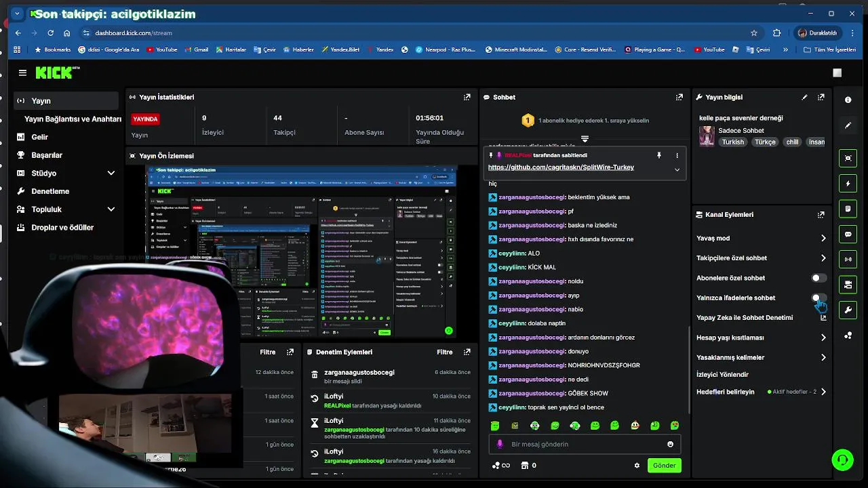Open the Gmail bookmark
The image size is (868, 488).
(x=195, y=49)
